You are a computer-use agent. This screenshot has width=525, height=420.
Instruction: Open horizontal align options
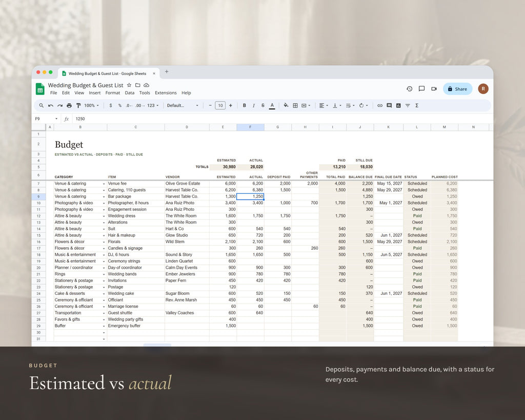[324, 106]
